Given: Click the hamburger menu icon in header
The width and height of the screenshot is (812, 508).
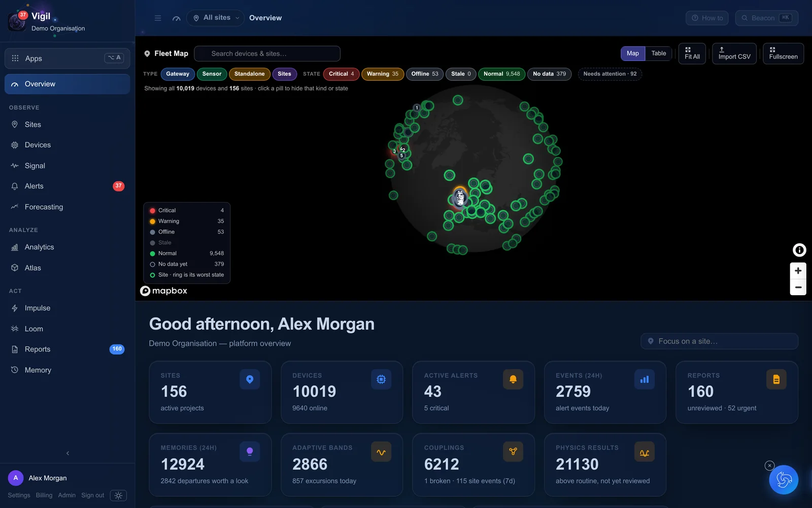Looking at the screenshot, I should [158, 18].
